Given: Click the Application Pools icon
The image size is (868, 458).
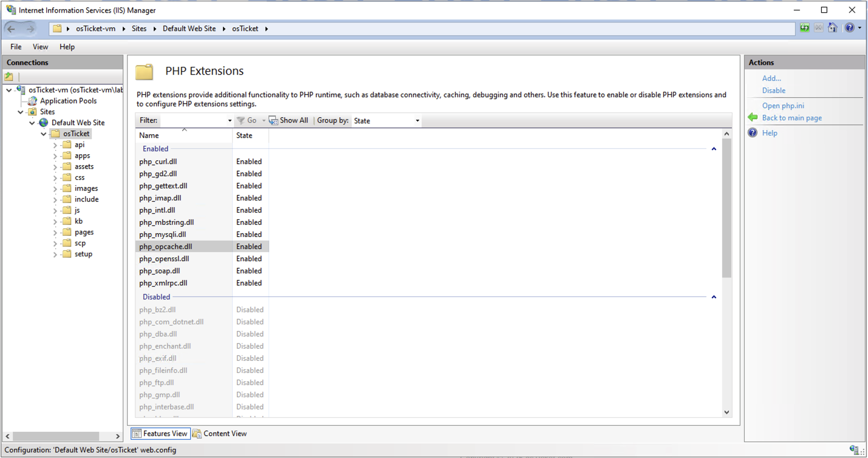Looking at the screenshot, I should [x=32, y=101].
